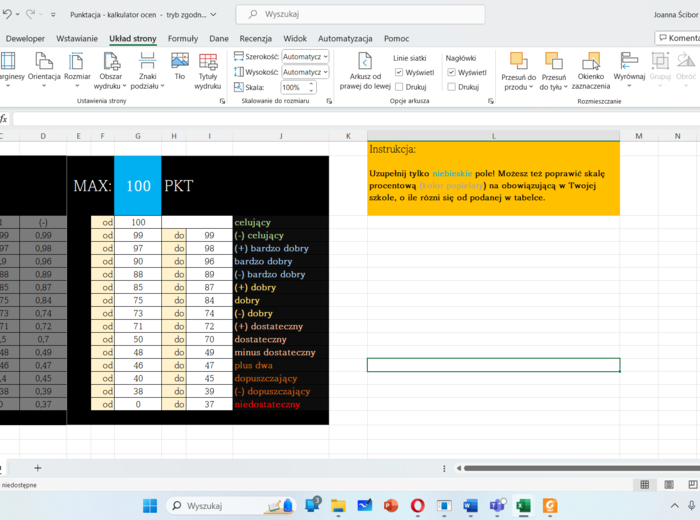Click the Przesuń do przodu icon
The image size is (700, 520).
(518, 68)
